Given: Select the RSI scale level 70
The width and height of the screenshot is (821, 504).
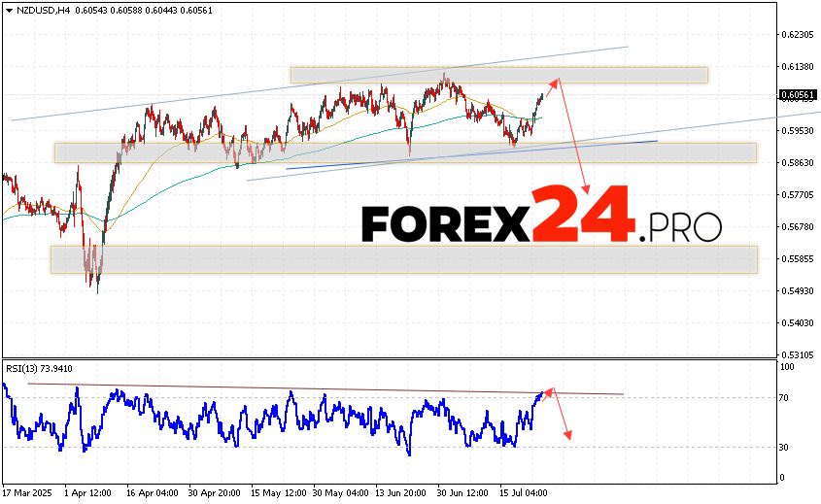Looking at the screenshot, I should click(783, 398).
